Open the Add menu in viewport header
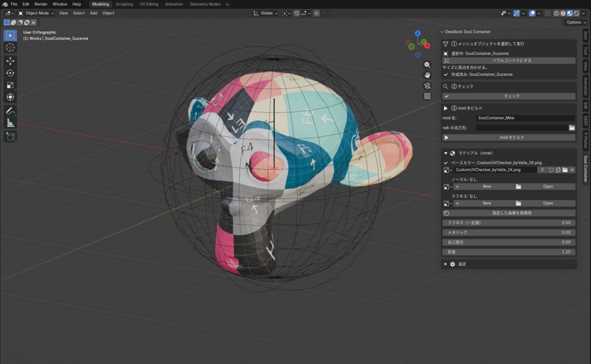Screen dimensions: 591x364 (x=93, y=13)
